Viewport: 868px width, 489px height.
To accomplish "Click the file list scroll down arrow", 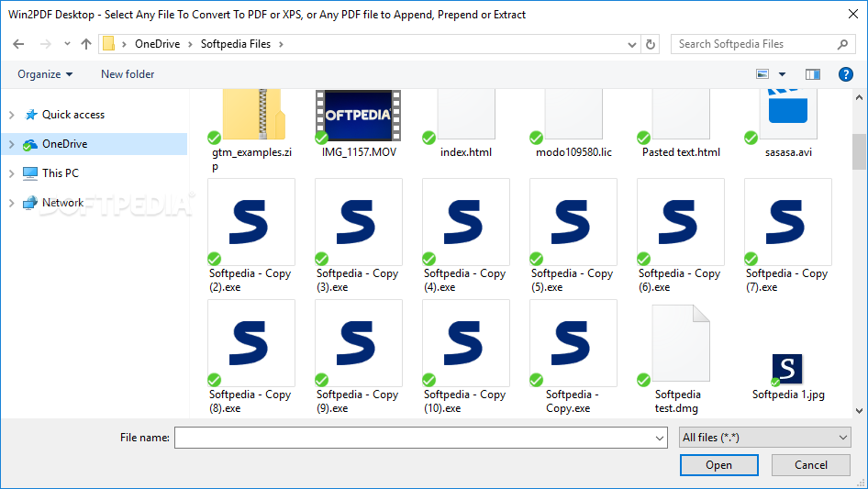I will point(859,411).
